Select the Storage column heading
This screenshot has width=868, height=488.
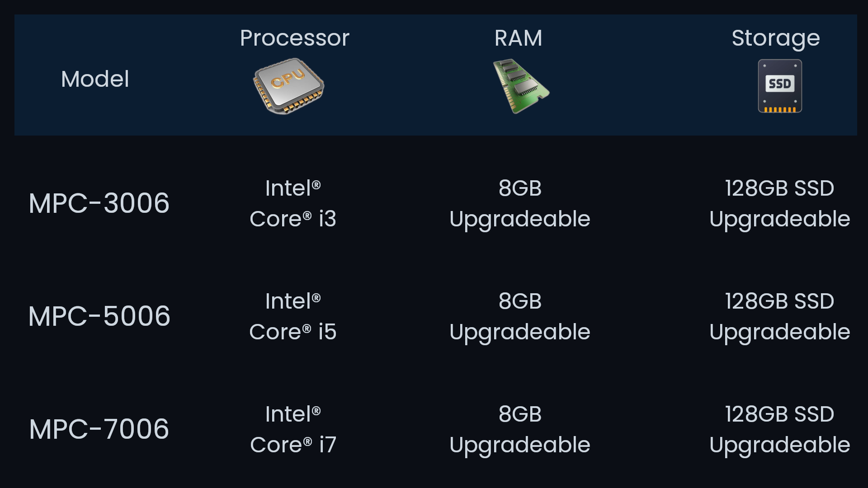(x=775, y=38)
